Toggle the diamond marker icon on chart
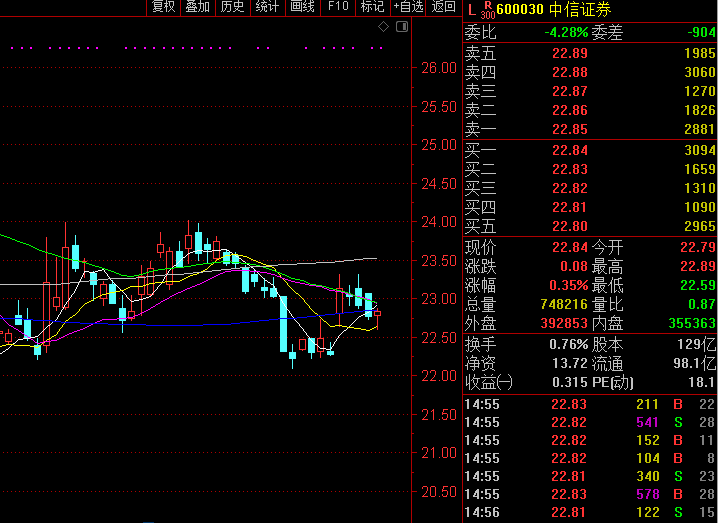 383,27
